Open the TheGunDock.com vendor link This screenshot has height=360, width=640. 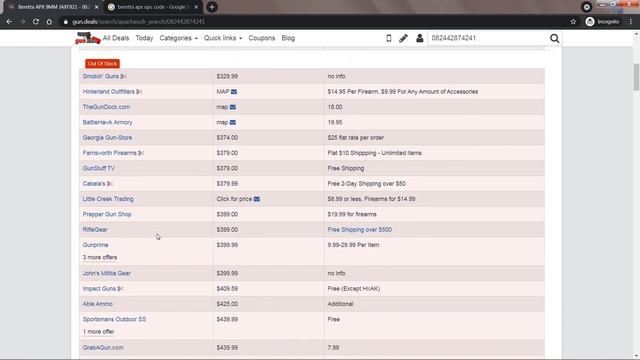[x=106, y=107]
